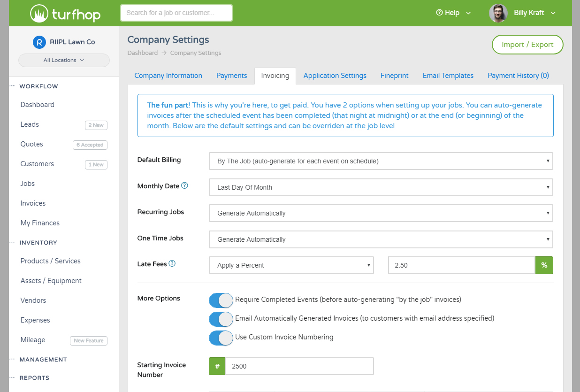Disable Require Completed Events toggle
Screen dimensions: 580x392
[221, 300]
